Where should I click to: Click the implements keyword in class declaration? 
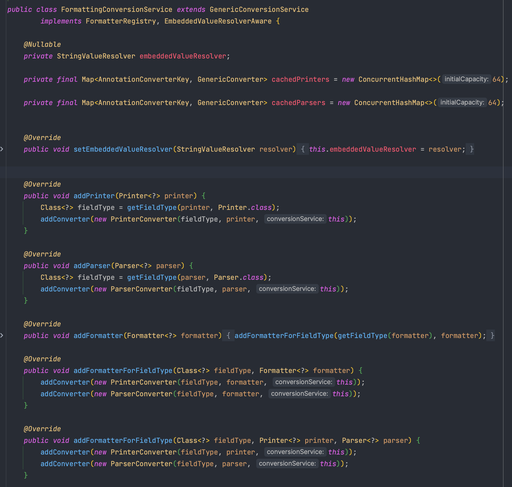[x=61, y=21]
